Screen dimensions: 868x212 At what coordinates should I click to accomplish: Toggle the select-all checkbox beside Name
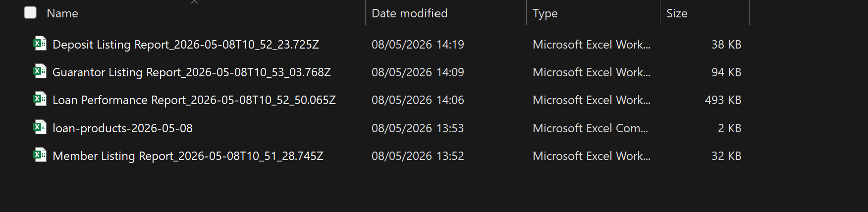[30, 12]
